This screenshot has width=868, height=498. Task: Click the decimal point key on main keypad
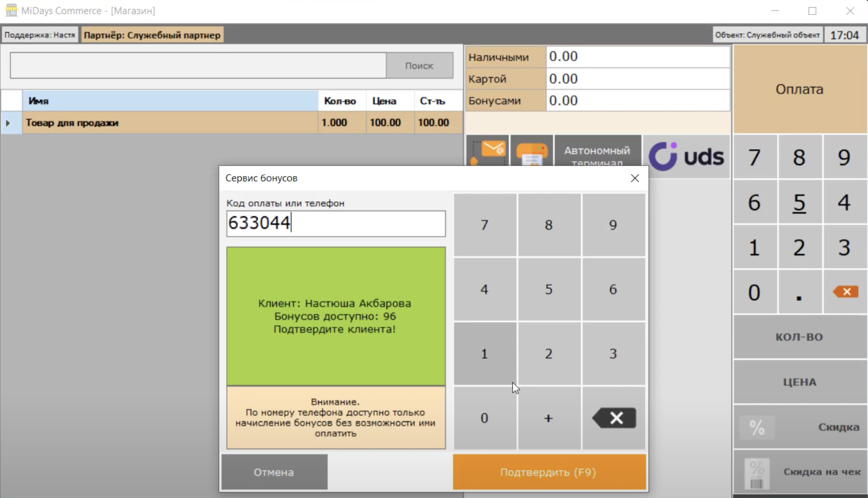click(800, 292)
